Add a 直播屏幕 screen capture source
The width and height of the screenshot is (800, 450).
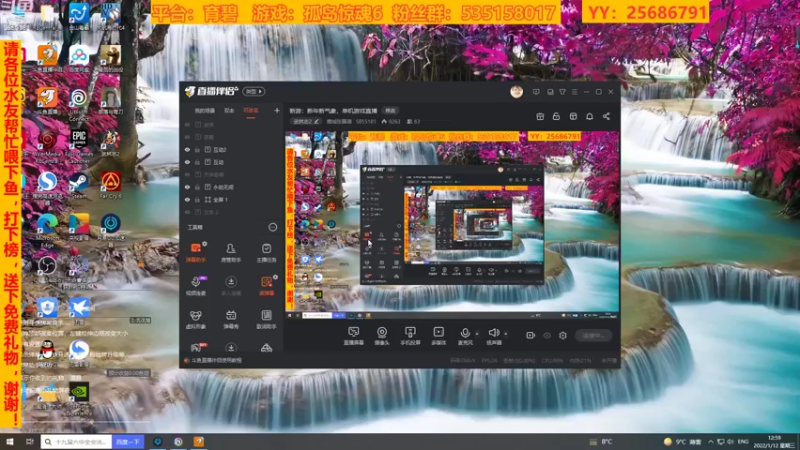click(x=353, y=336)
